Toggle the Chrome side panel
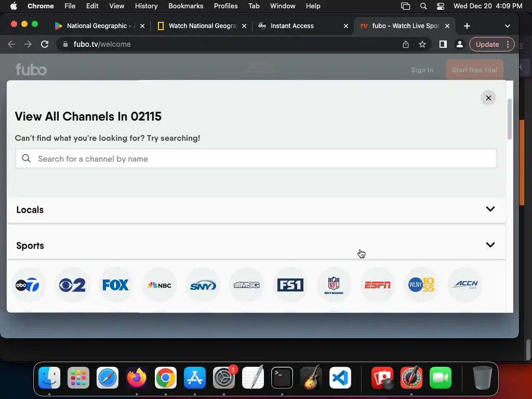 [x=443, y=44]
